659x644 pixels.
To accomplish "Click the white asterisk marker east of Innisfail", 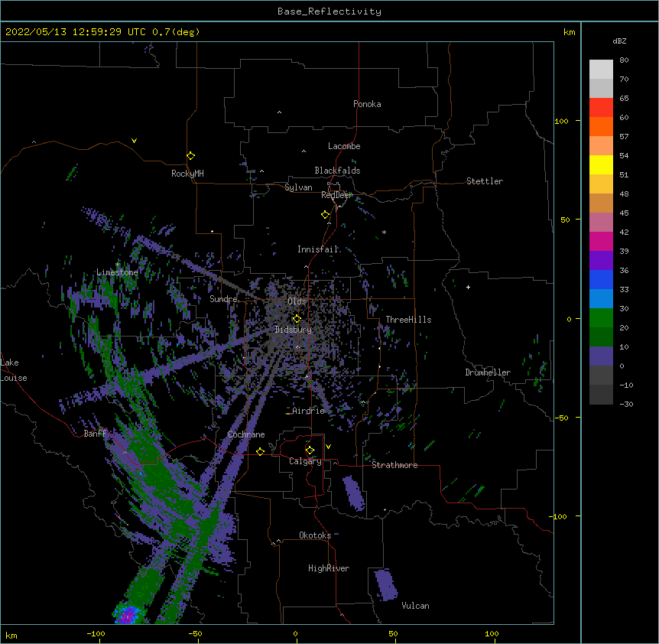I will [384, 233].
